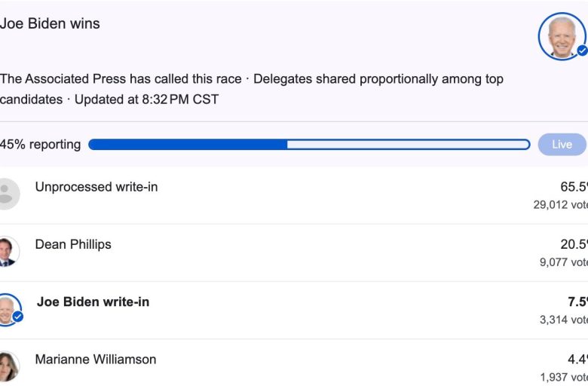This screenshot has width=588, height=389.
Task: Click the 1,937 votes count
Action: point(563,377)
